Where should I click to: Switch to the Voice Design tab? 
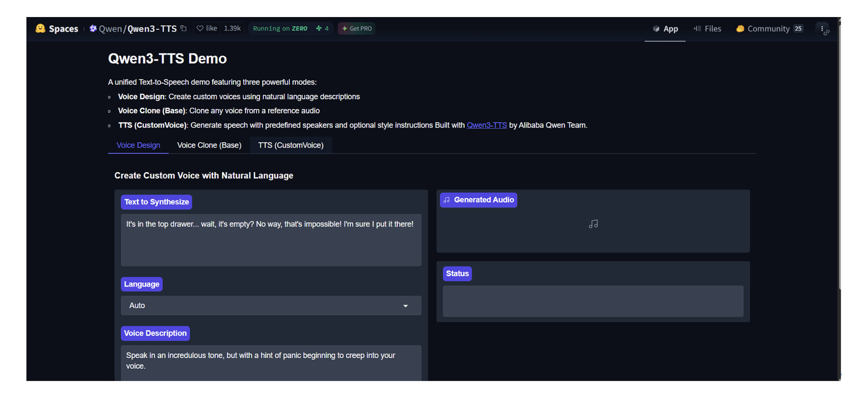click(138, 145)
